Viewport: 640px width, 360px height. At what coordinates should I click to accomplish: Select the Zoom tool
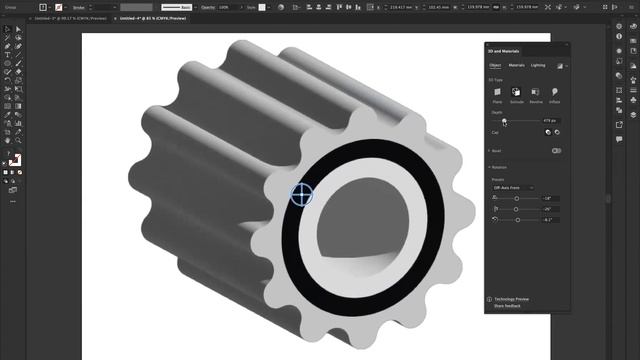click(x=18, y=140)
